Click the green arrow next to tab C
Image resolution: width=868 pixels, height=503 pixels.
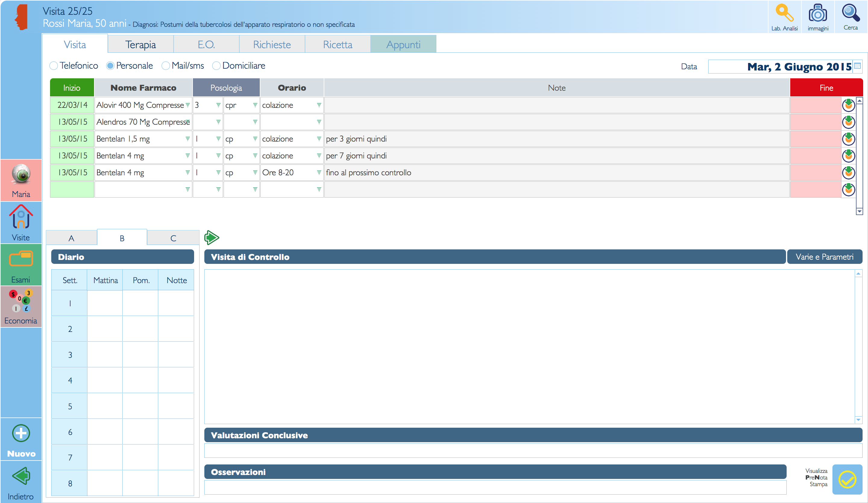[212, 238]
